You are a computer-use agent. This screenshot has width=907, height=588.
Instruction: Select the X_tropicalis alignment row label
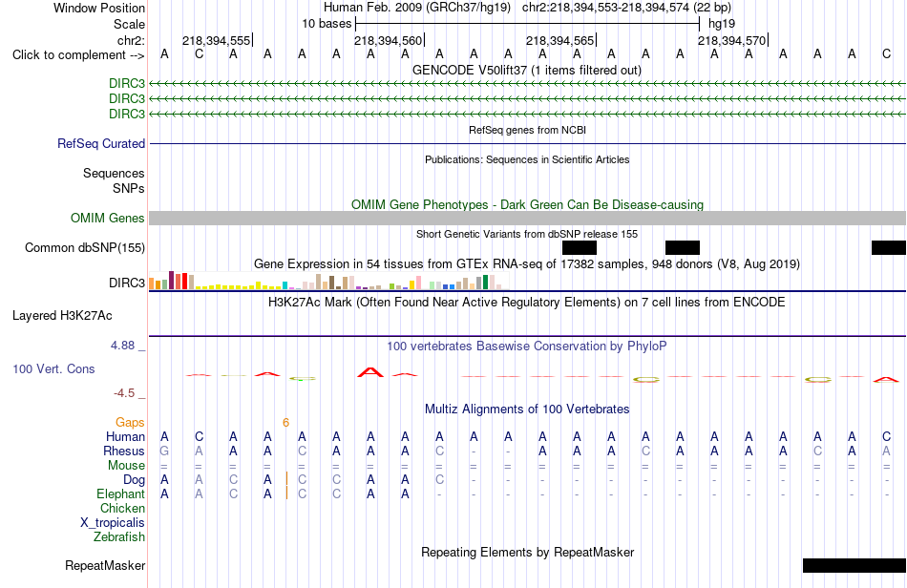tap(113, 523)
